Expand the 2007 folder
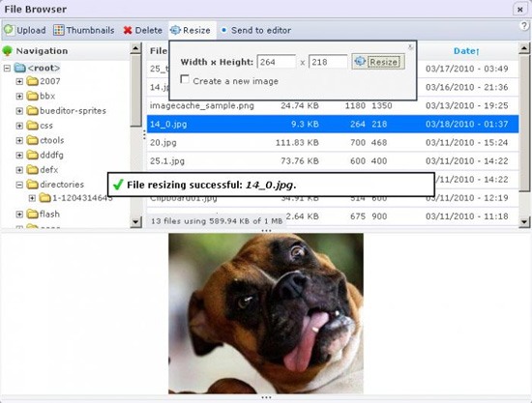532x403 pixels. tap(19, 81)
